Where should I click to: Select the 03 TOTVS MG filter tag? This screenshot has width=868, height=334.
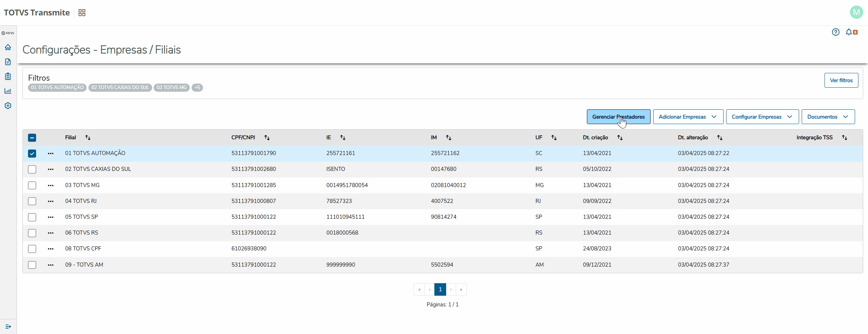pyautogui.click(x=172, y=88)
